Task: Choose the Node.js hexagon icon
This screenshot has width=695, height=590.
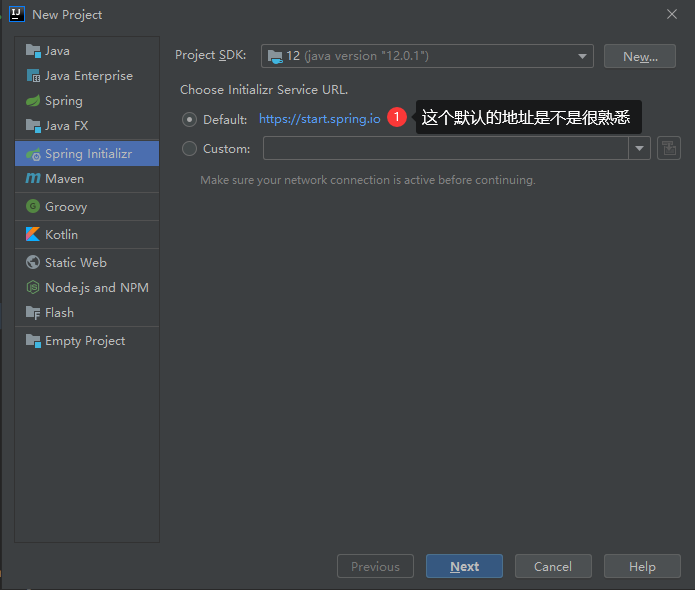Action: (33, 287)
